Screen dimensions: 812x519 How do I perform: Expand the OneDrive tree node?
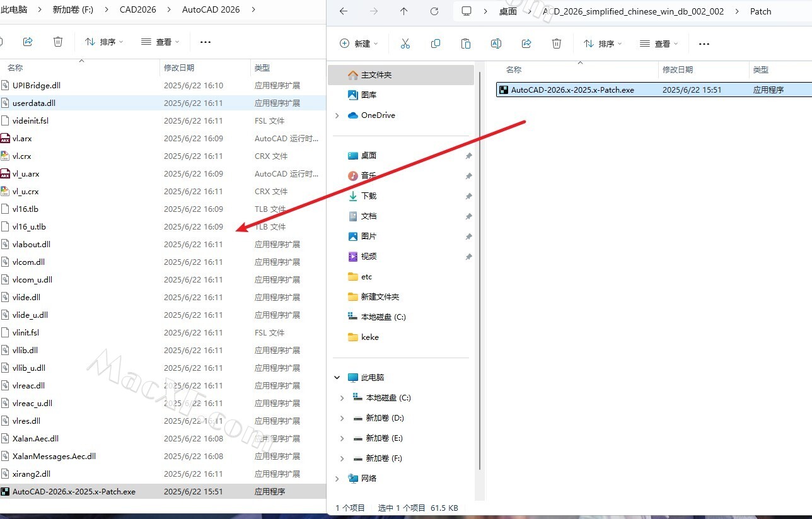pyautogui.click(x=337, y=115)
